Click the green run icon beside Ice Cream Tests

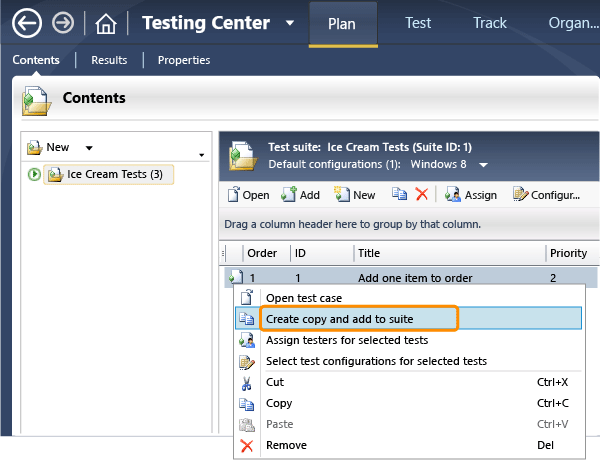pyautogui.click(x=34, y=175)
